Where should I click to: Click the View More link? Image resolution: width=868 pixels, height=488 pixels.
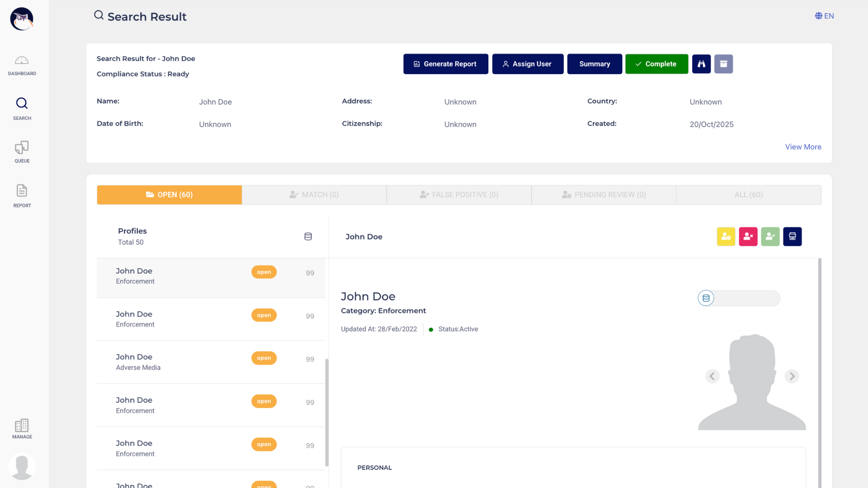click(803, 147)
